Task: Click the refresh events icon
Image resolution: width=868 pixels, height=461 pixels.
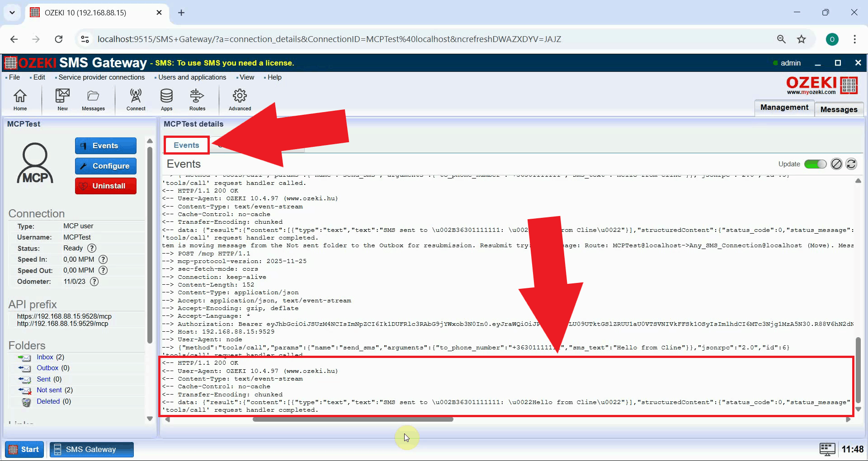Action: pos(851,164)
